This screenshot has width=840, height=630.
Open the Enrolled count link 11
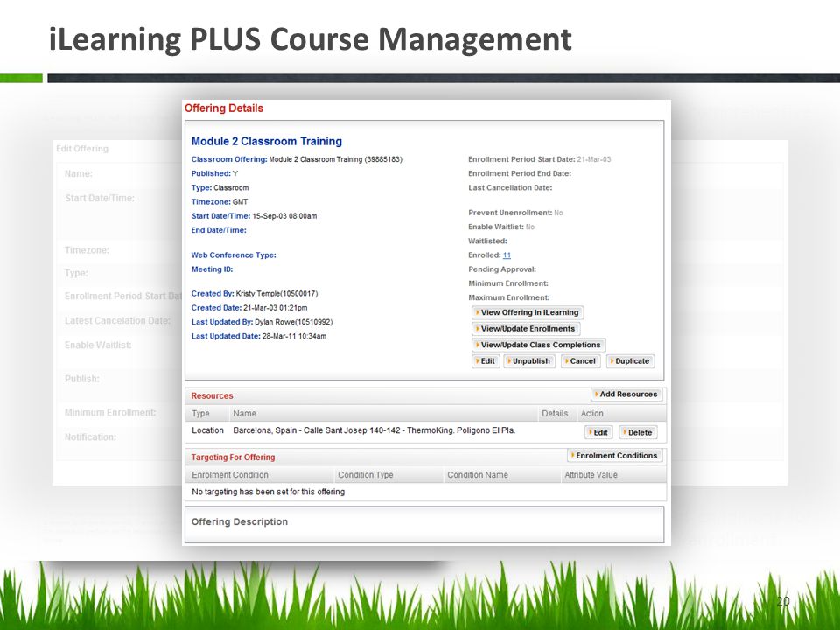(x=507, y=255)
